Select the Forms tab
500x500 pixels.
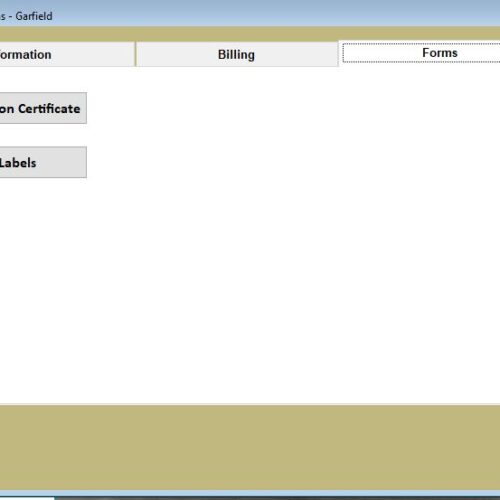(419, 53)
